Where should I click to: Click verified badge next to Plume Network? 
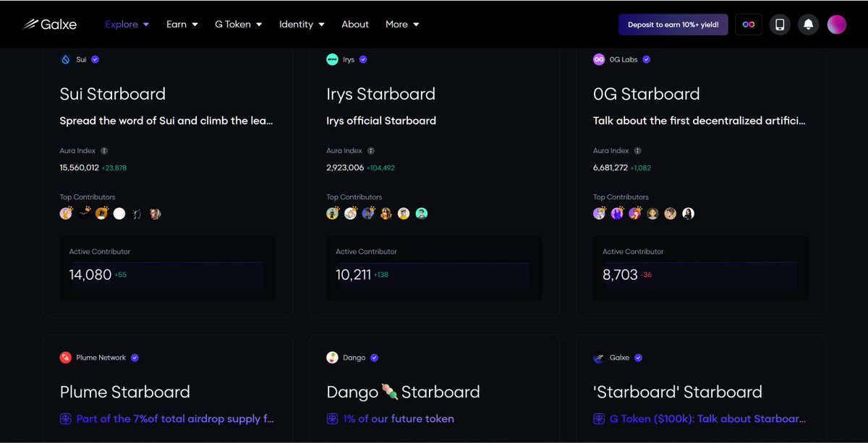(135, 358)
